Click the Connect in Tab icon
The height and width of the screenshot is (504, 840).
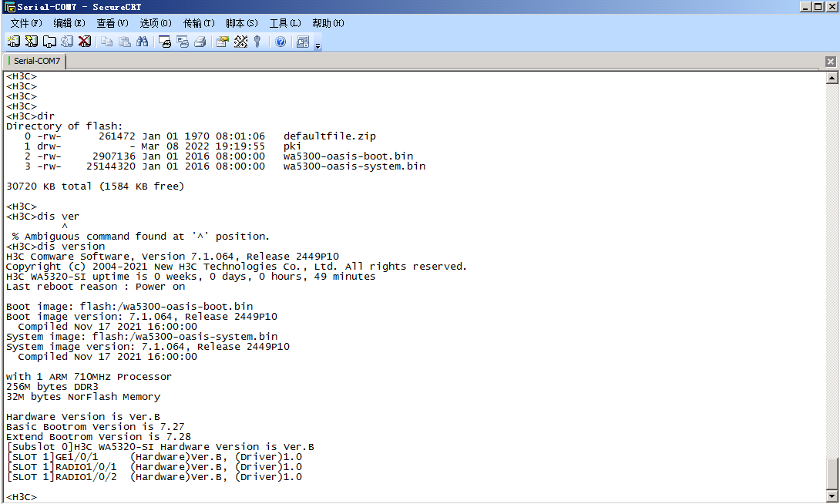coord(49,42)
